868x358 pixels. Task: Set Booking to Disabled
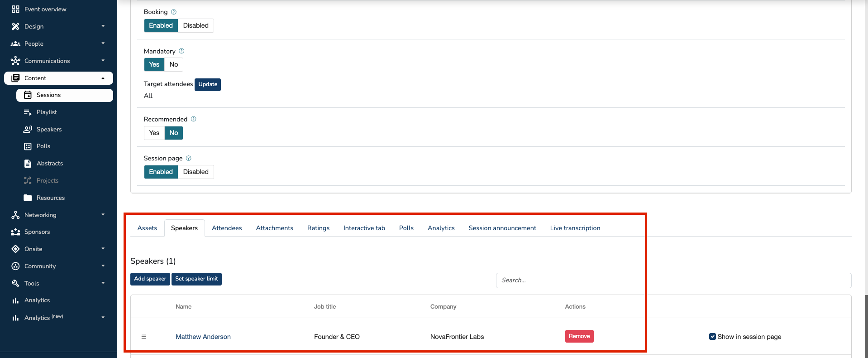click(x=196, y=25)
